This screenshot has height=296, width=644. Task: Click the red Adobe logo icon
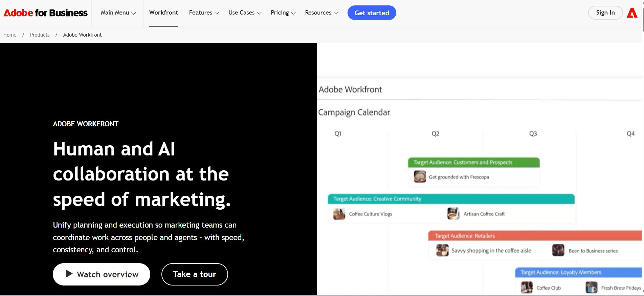tap(632, 13)
